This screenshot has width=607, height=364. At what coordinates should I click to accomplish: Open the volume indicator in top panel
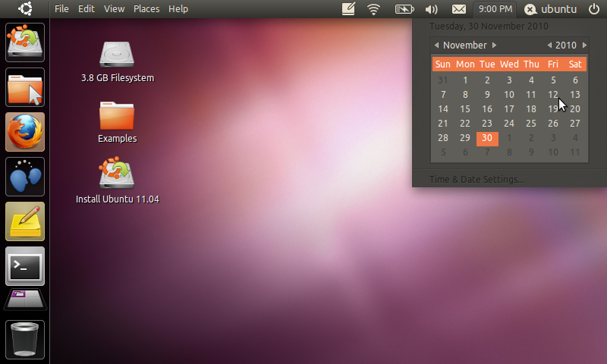tap(432, 9)
